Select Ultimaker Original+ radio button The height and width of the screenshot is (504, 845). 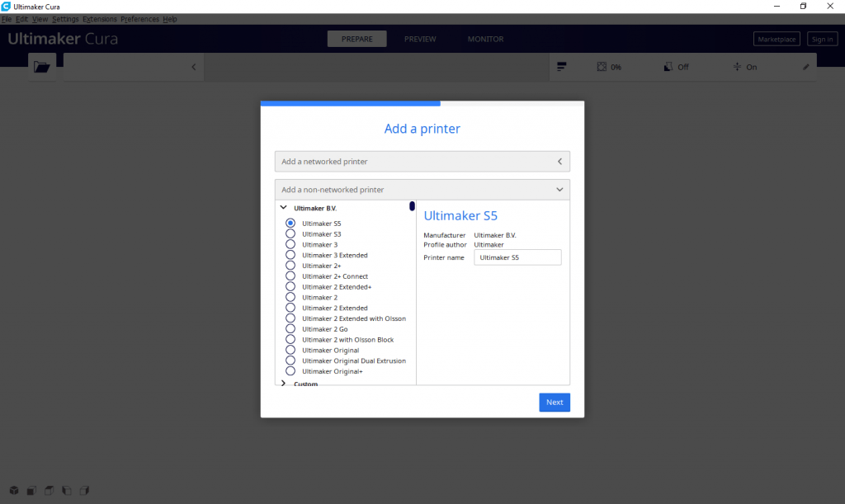pos(290,371)
